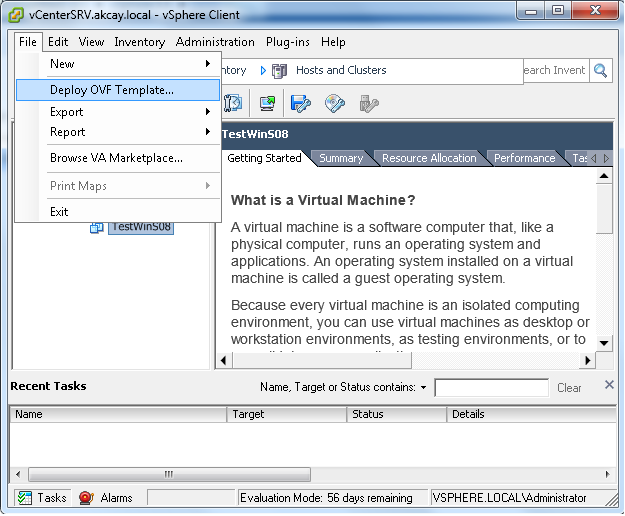The height and width of the screenshot is (516, 625).
Task: Click the Evaluation Mode 56 days remaining text
Action: [326, 498]
